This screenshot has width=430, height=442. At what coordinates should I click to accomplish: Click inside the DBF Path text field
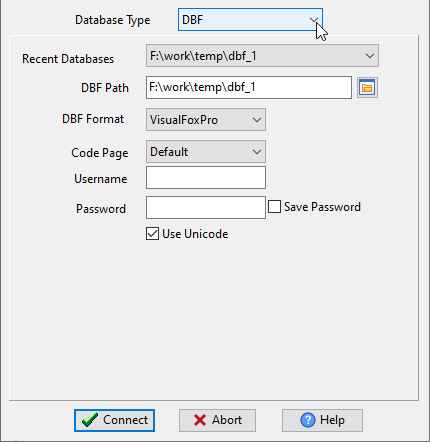click(x=249, y=87)
